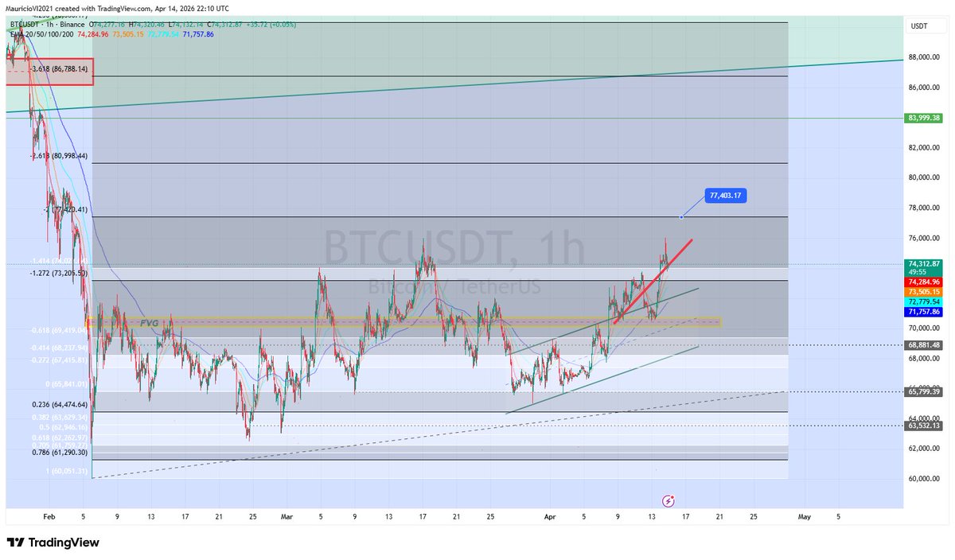Click the cyan EMA price tag 72,779.54
The height and width of the screenshot is (560, 955).
point(924,302)
